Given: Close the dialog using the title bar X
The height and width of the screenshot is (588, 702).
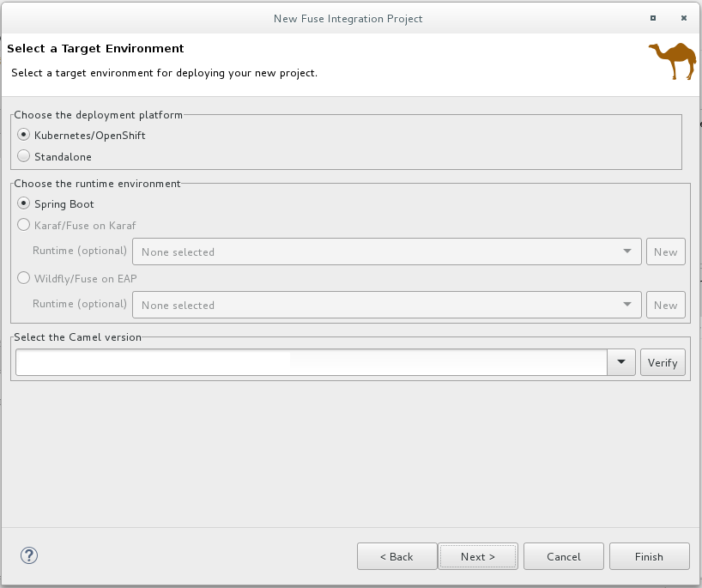Looking at the screenshot, I should pyautogui.click(x=683, y=18).
